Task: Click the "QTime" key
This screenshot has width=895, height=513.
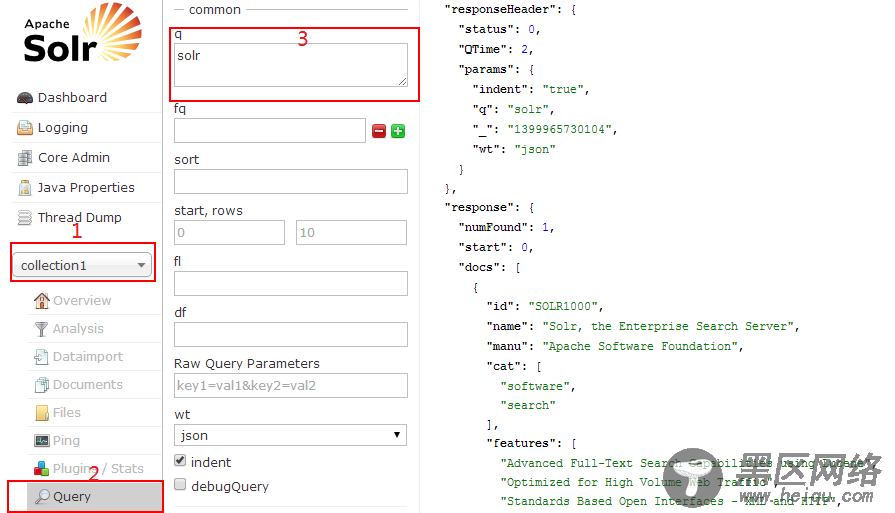Action: pyautogui.click(x=483, y=50)
